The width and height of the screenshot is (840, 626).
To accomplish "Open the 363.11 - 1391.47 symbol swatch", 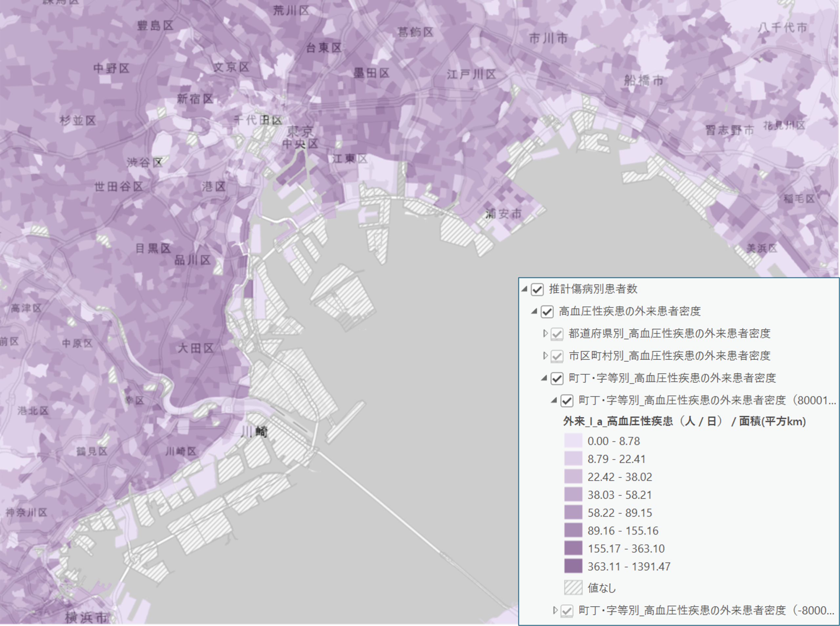I will (573, 566).
